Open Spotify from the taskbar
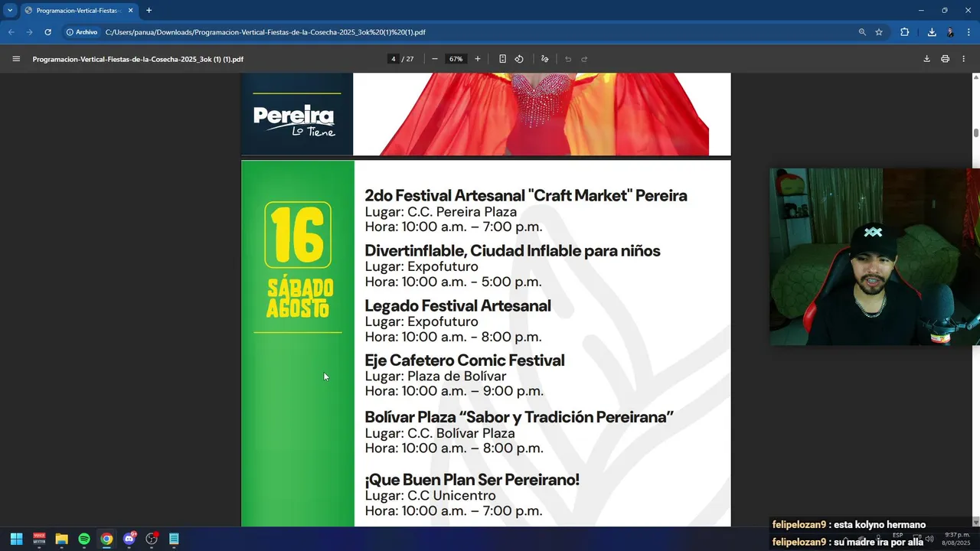The image size is (980, 551). pyautogui.click(x=84, y=539)
